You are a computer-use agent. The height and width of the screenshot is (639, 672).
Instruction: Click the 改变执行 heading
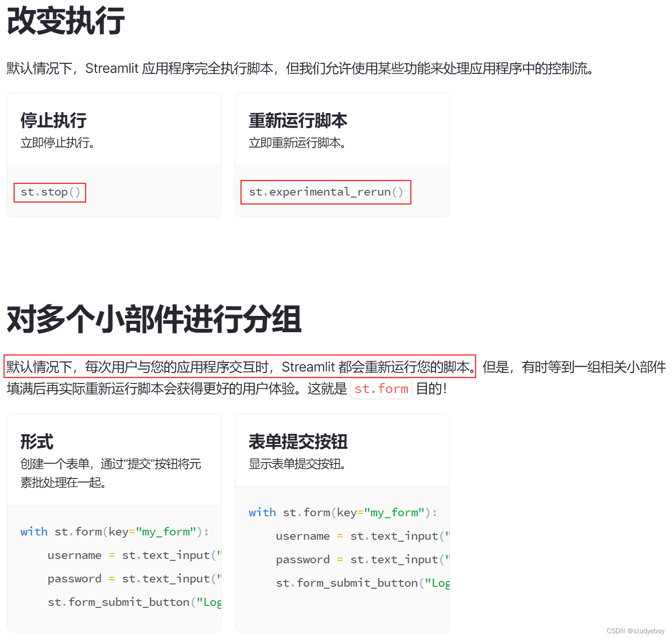(66, 21)
